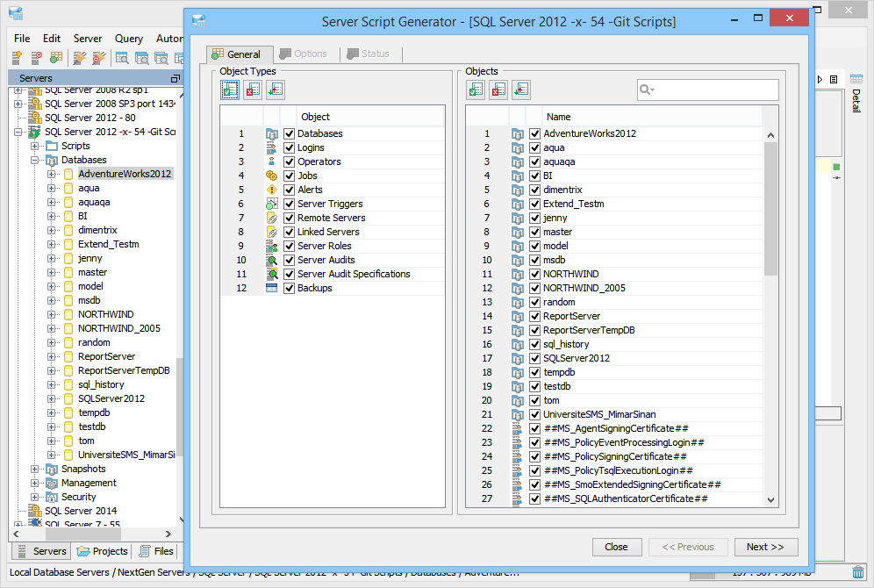874x588 pixels.
Task: Click the restore Servers panel icon
Action: tap(175, 79)
